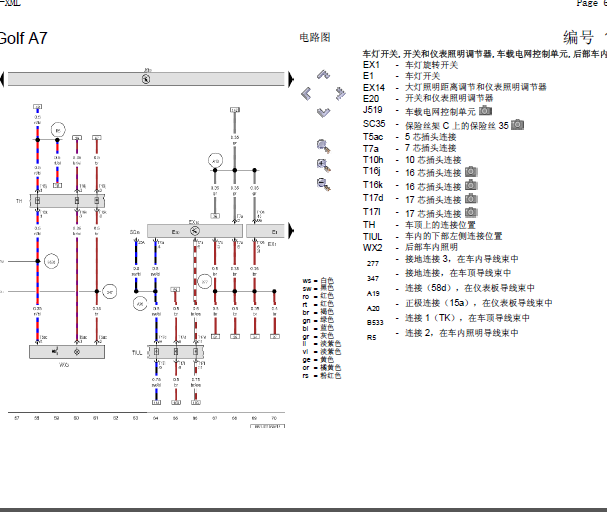
Task: Select legend row EX14 大灯照明距离调节
Action: pyautogui.click(x=455, y=87)
